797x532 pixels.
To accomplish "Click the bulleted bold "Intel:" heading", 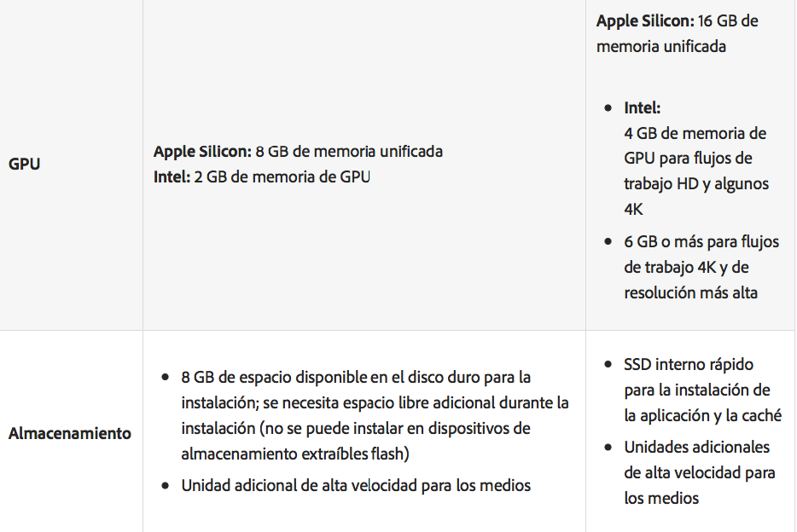I will (643, 108).
